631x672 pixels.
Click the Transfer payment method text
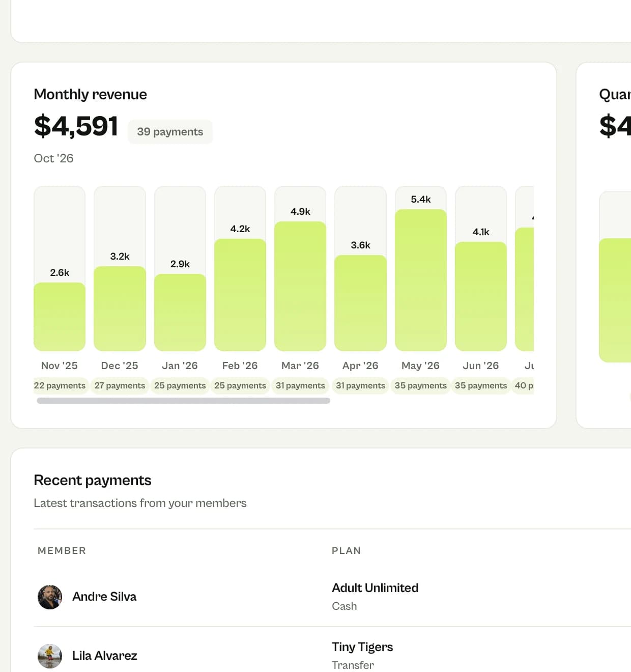(353, 665)
